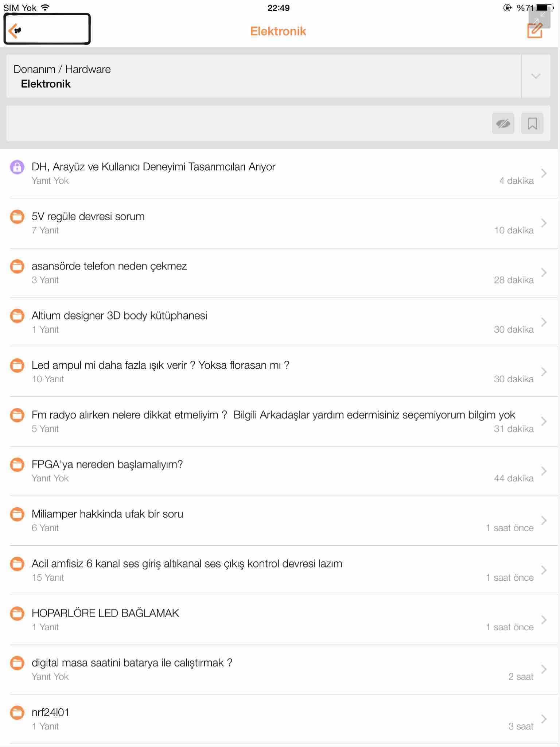
Task: Open topic Altium designer 3D body kütüphanesi
Action: coord(119,316)
